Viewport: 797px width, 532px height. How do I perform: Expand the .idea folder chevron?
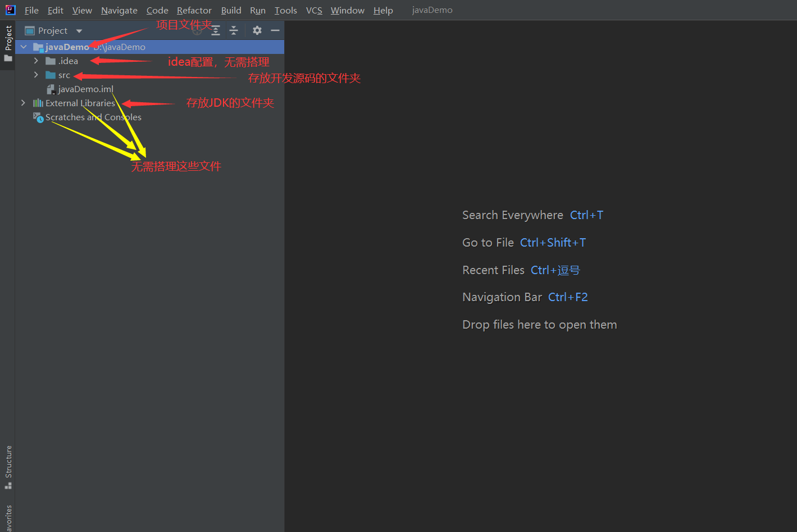click(x=36, y=61)
